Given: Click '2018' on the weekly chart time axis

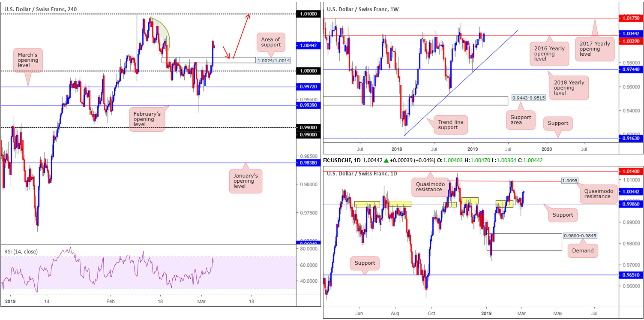Looking at the screenshot, I should click(397, 149).
